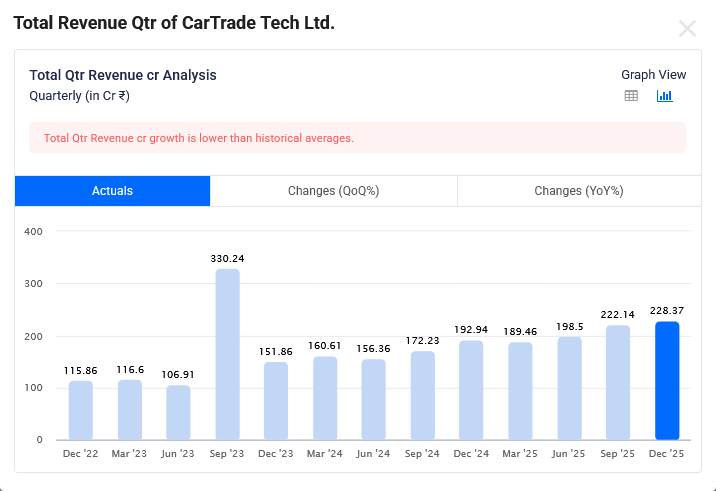The image size is (716, 491).
Task: Open the Actuals tab
Action: [x=112, y=191]
